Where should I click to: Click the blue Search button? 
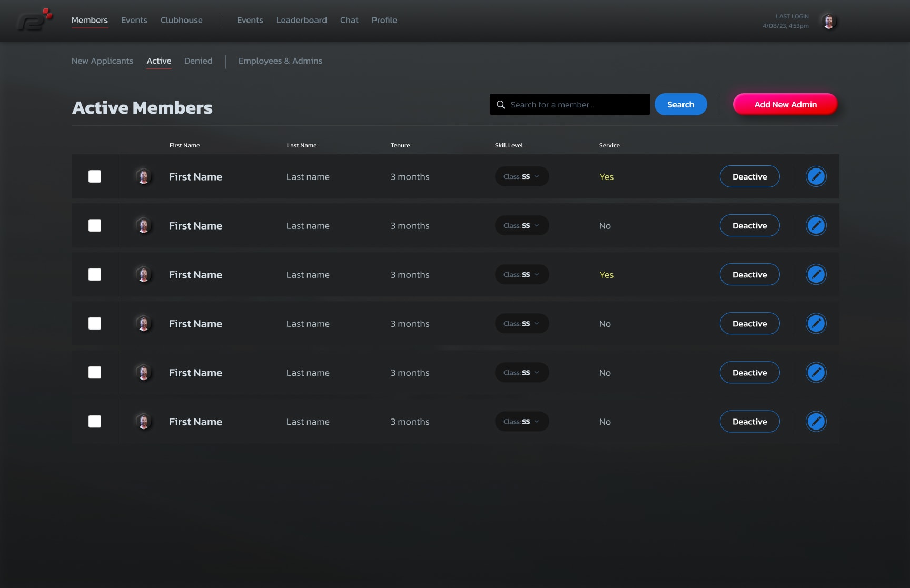681,104
